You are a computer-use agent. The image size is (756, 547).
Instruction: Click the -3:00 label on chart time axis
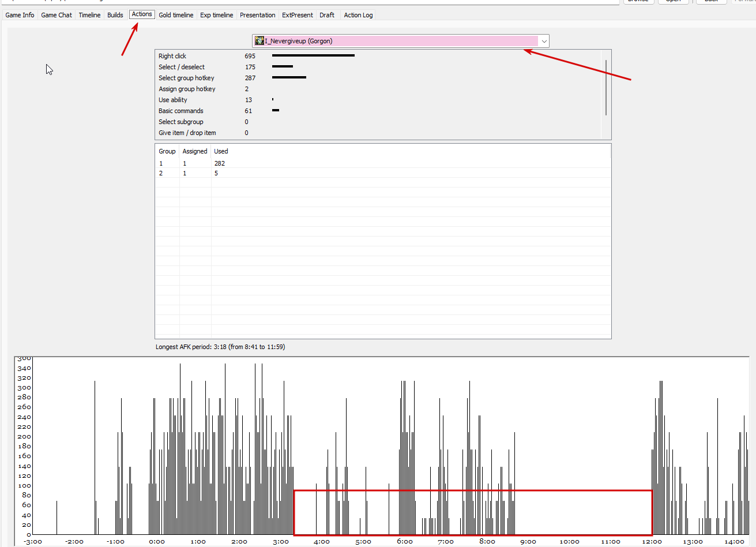click(x=33, y=542)
